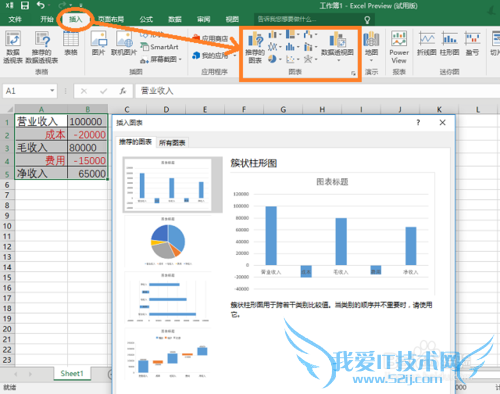Switch to the Page Layout (页面布局) tab
This screenshot has height=394, width=500.
click(111, 19)
